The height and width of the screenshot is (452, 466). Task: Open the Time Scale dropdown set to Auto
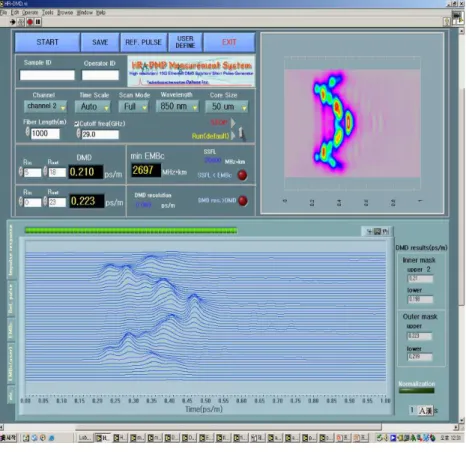(93, 107)
